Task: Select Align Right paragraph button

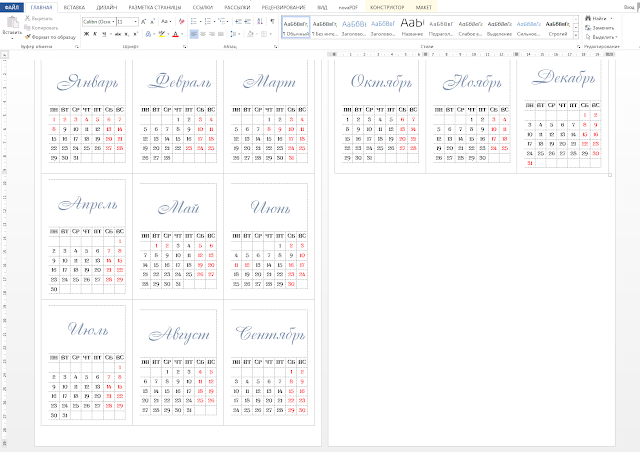Action: [x=212, y=34]
